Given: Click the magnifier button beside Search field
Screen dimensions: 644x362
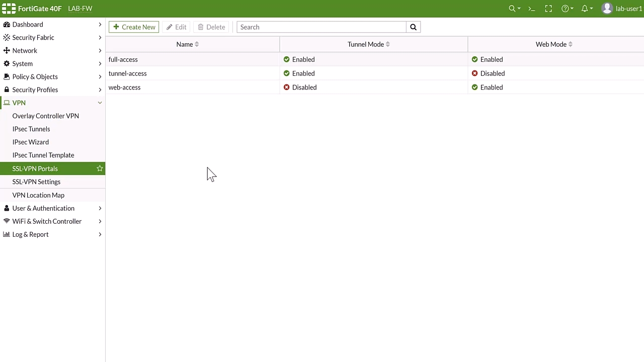Looking at the screenshot, I should [x=413, y=27].
